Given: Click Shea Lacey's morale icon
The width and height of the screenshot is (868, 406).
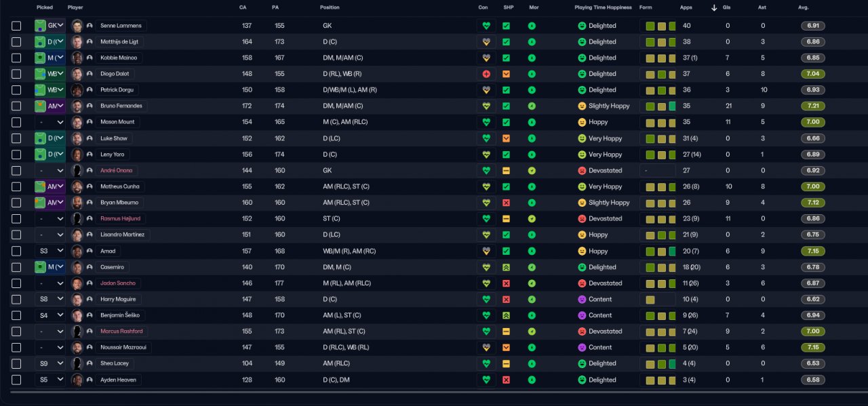Looking at the screenshot, I should (x=532, y=364).
